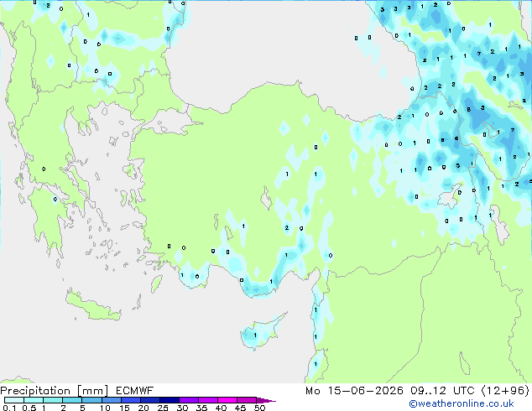Click the over-50 mm arrow at legend end
Screen dimensions: 532x411
tap(265, 400)
